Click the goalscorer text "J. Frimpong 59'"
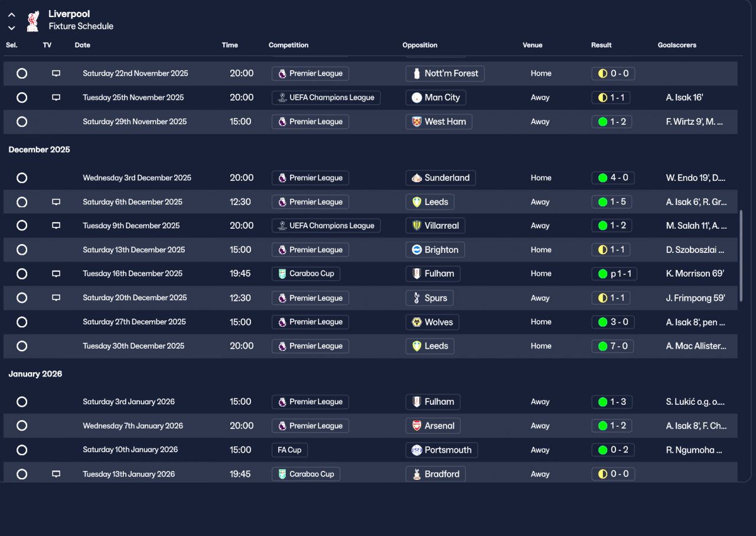The width and height of the screenshot is (756, 536). pos(696,298)
